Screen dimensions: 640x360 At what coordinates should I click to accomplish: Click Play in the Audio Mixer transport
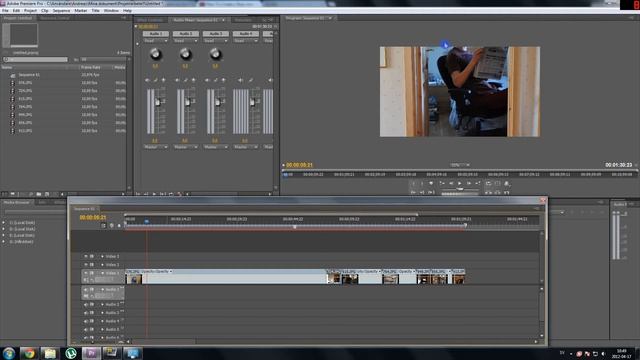click(154, 194)
